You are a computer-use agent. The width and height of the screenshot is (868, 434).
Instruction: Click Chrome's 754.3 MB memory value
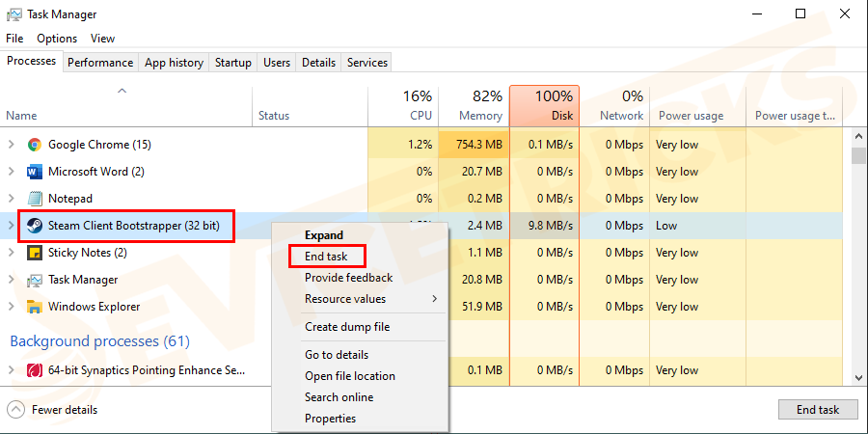point(479,145)
